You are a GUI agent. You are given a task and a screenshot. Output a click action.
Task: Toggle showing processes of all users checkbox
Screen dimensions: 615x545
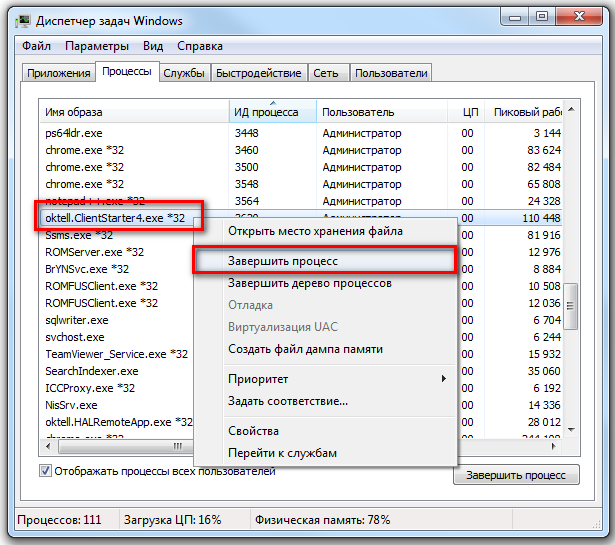click(x=46, y=471)
